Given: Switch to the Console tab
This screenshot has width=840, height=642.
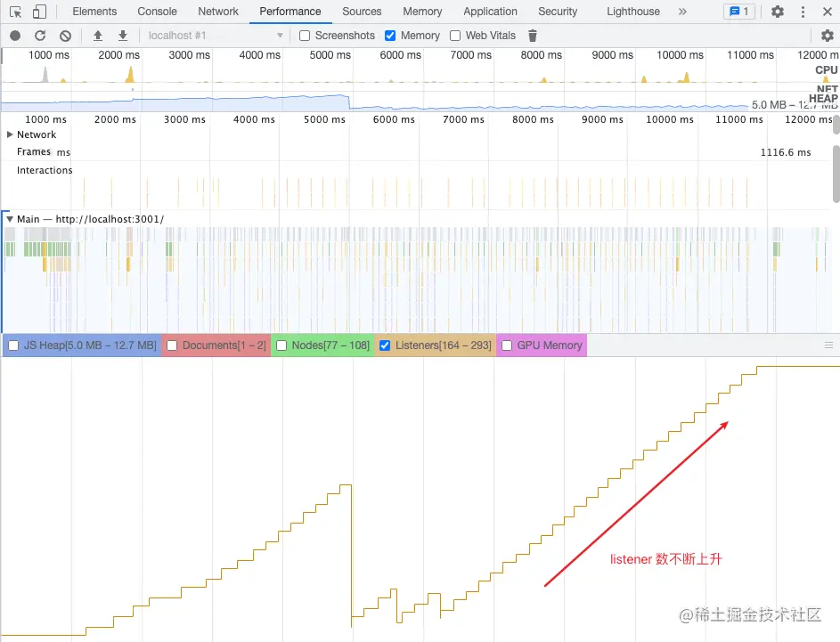Looking at the screenshot, I should 157,12.
